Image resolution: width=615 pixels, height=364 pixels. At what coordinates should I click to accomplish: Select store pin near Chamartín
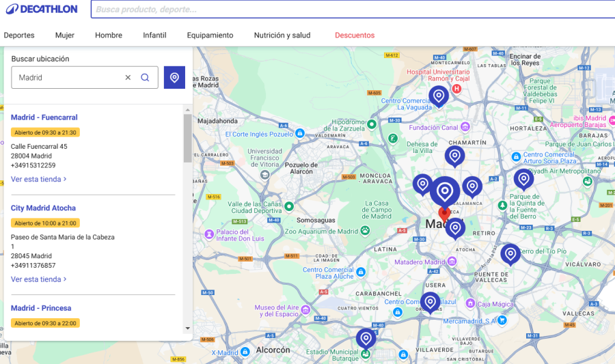point(454,155)
